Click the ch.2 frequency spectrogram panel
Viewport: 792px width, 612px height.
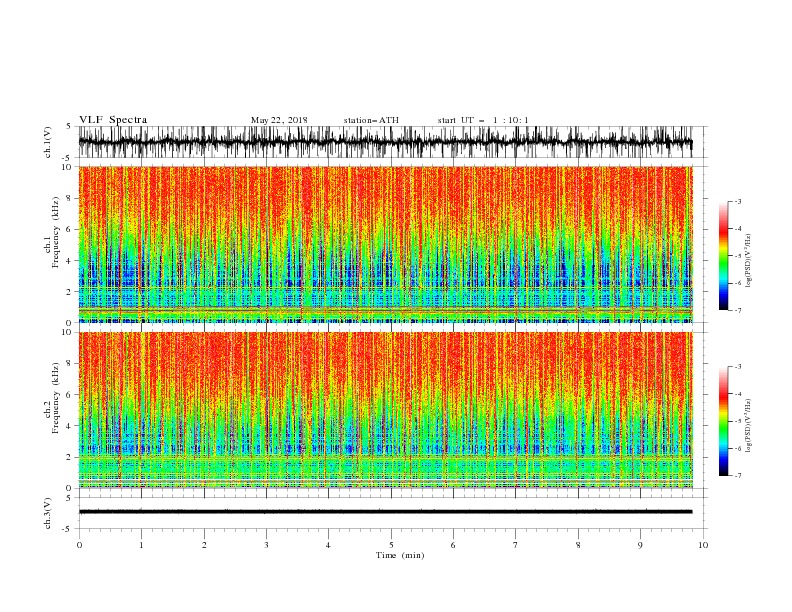(385, 410)
